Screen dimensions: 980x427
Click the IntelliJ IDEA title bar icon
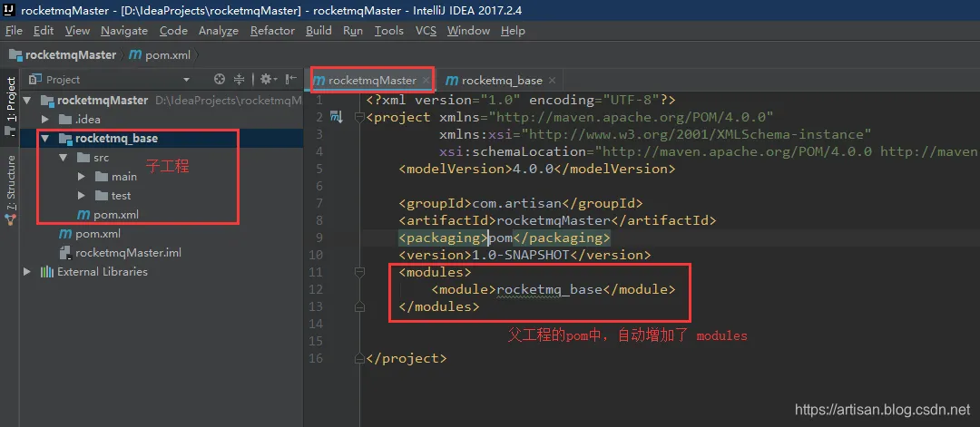[9, 9]
